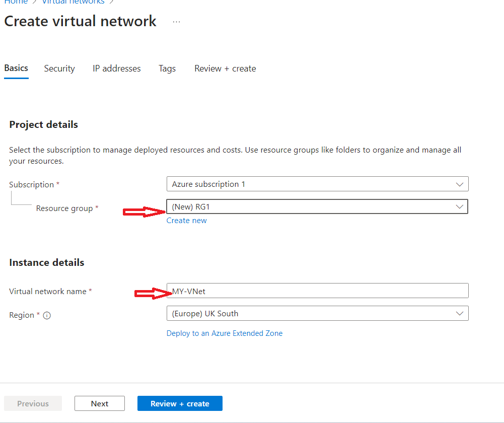Click the blue Review + create button
The width and height of the screenshot is (504, 423).
coord(180,403)
